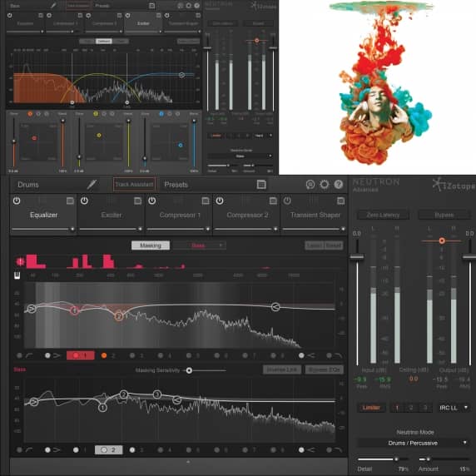Click the Masking button
This screenshot has width=476, height=476.
coord(151,245)
